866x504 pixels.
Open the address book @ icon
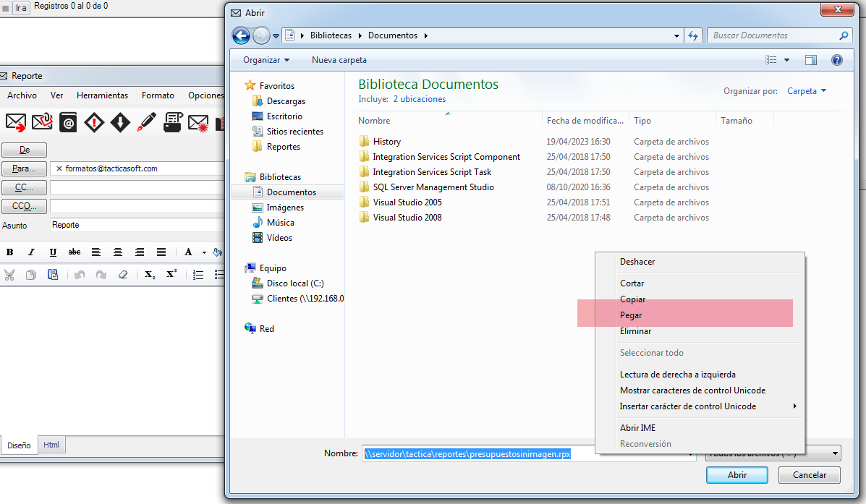[x=68, y=122]
